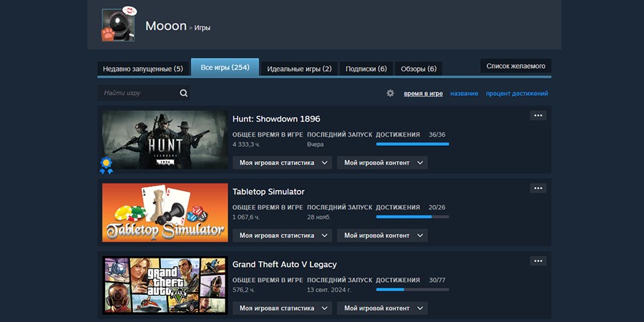The height and width of the screenshot is (322, 644).
Task: Click the '1 067,6 ч.' playtime value
Action: [x=246, y=217]
